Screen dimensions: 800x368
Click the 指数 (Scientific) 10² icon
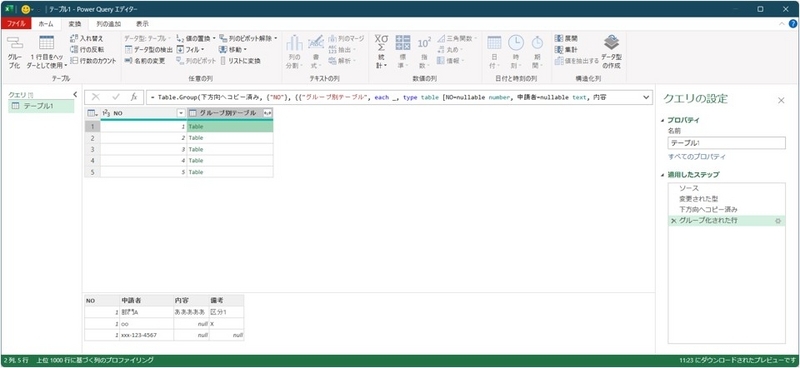point(424,43)
